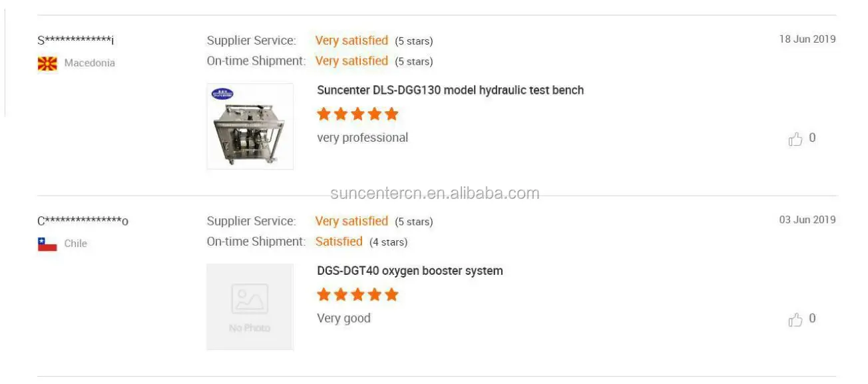Open Suncenter DLS-DGG130 hydraulic test bench link
The height and width of the screenshot is (384, 868).
click(x=450, y=90)
